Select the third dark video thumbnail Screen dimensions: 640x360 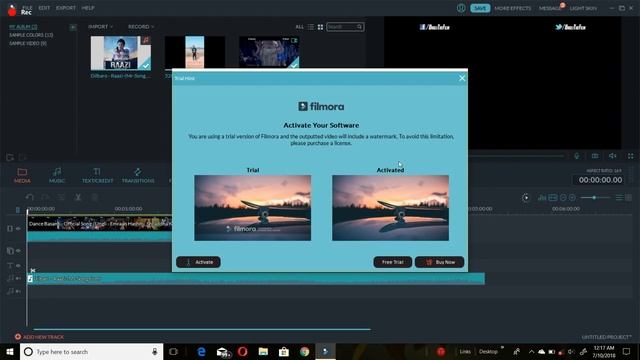[269, 52]
